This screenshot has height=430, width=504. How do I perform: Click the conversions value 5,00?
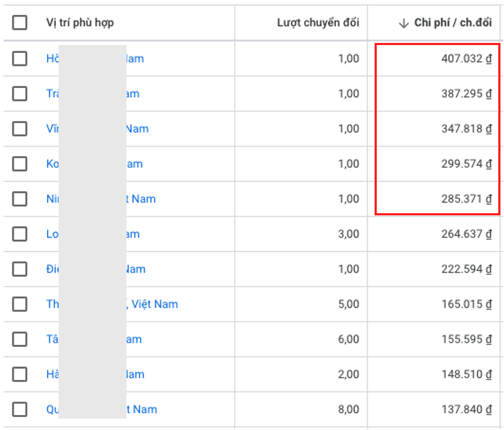tap(348, 304)
